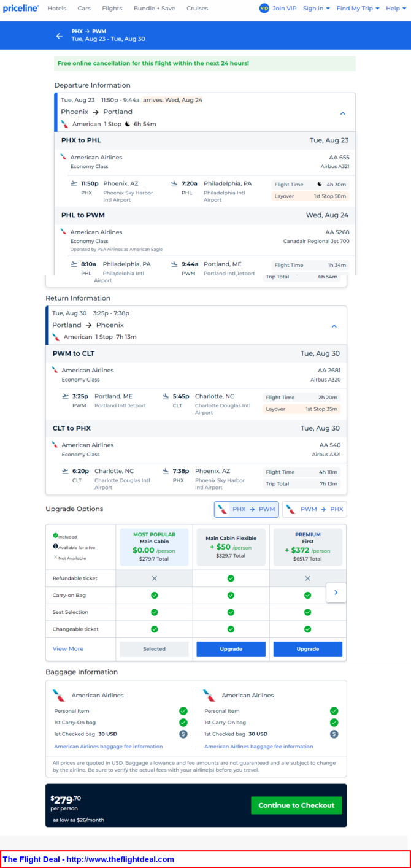Click the Priceline logo
The width and height of the screenshot is (411, 868).
(x=21, y=9)
